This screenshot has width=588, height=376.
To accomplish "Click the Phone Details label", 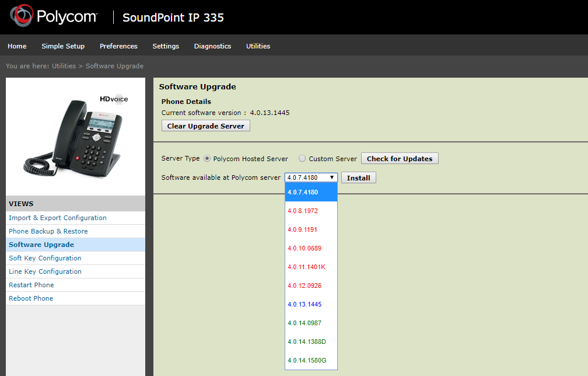I will pos(186,102).
